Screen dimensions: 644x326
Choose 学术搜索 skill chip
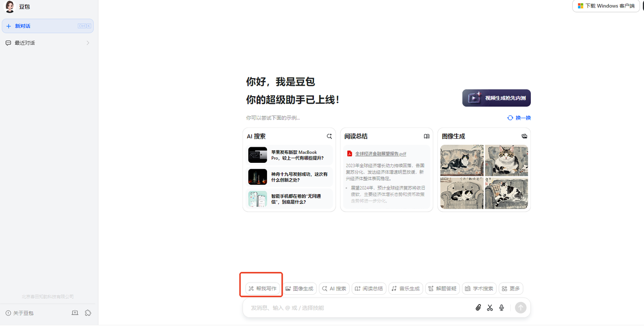click(479, 289)
